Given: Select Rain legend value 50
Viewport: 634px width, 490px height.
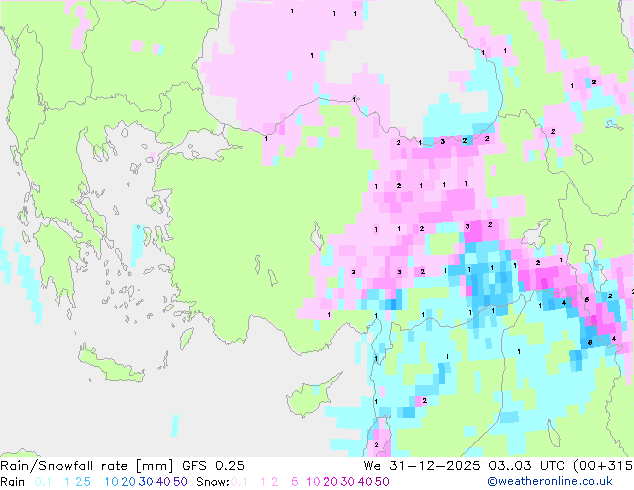Looking at the screenshot, I should 180,482.
